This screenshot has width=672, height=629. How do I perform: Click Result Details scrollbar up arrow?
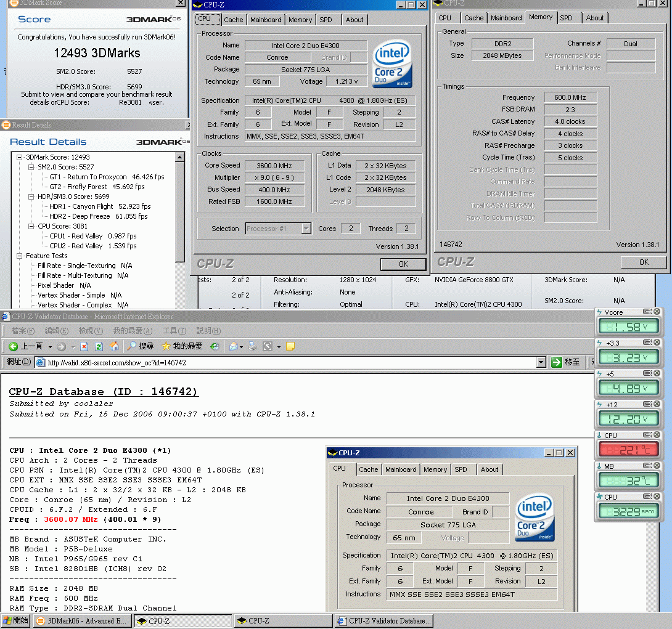(x=180, y=157)
